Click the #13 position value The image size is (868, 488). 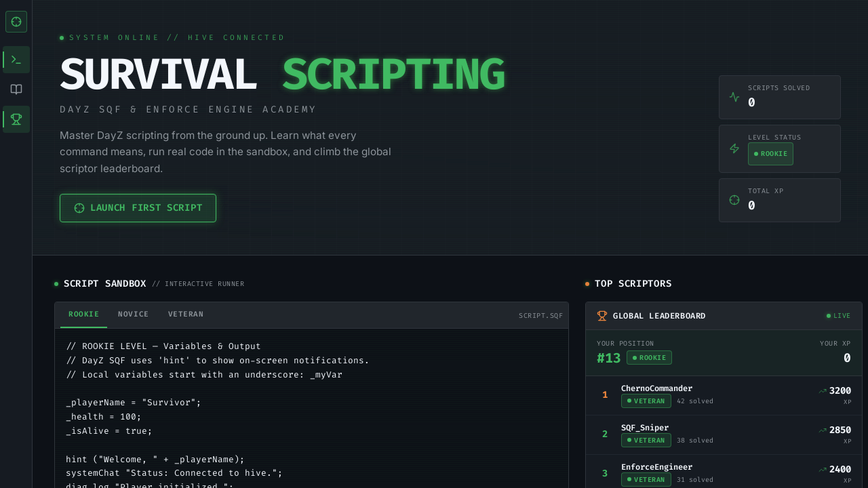pyautogui.click(x=609, y=359)
